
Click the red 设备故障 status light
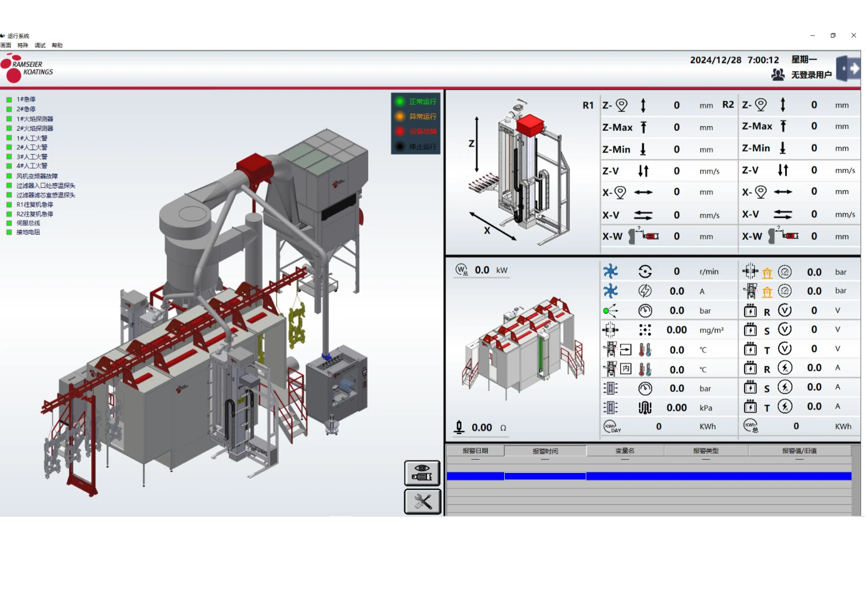pyautogui.click(x=400, y=131)
